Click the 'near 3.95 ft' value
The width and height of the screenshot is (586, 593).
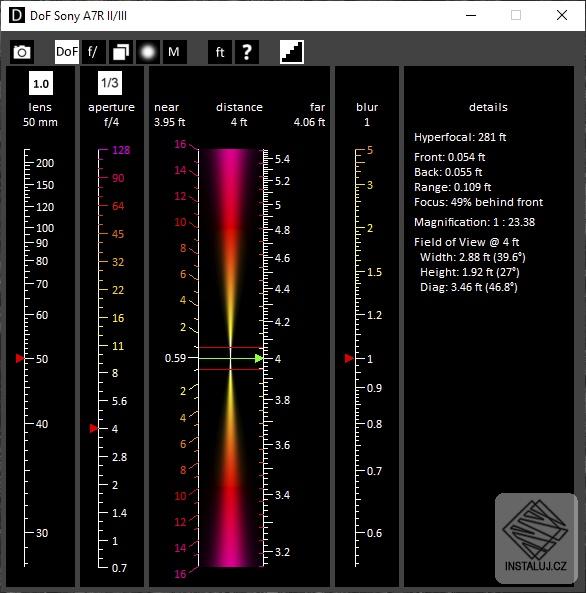[169, 122]
